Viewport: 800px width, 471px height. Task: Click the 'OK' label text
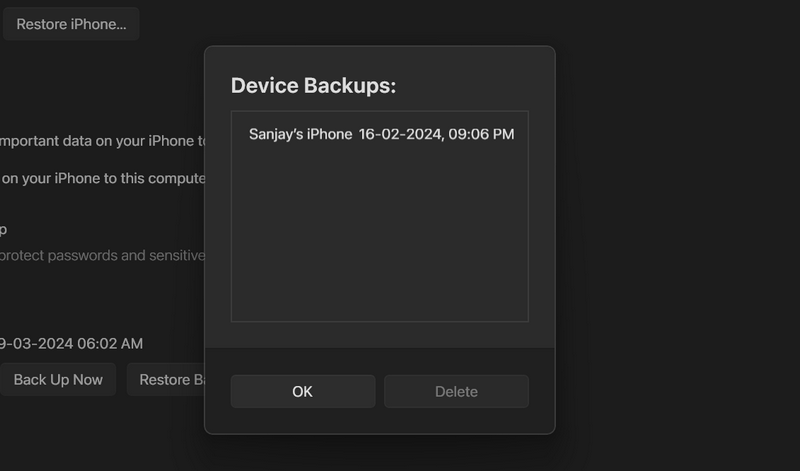303,392
